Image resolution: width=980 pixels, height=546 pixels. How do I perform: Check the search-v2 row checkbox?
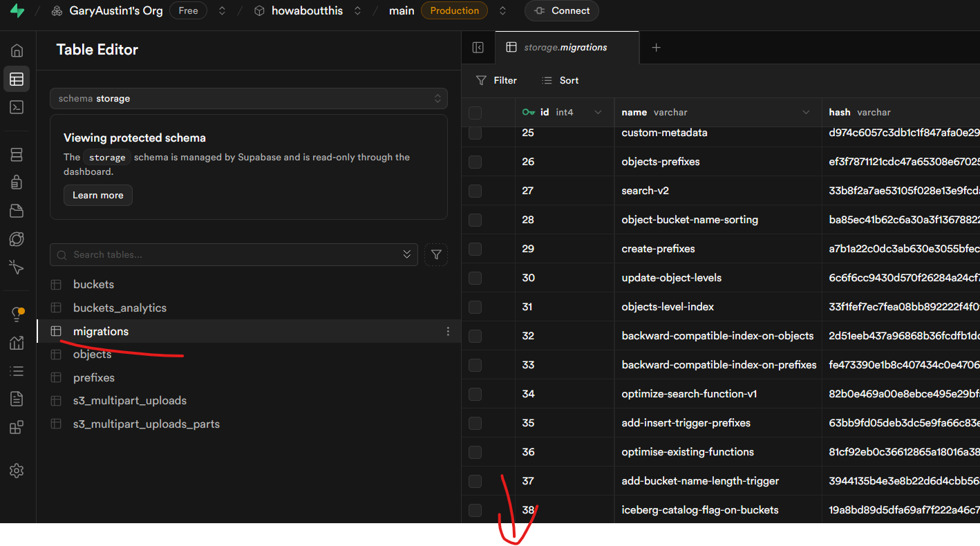(x=475, y=191)
